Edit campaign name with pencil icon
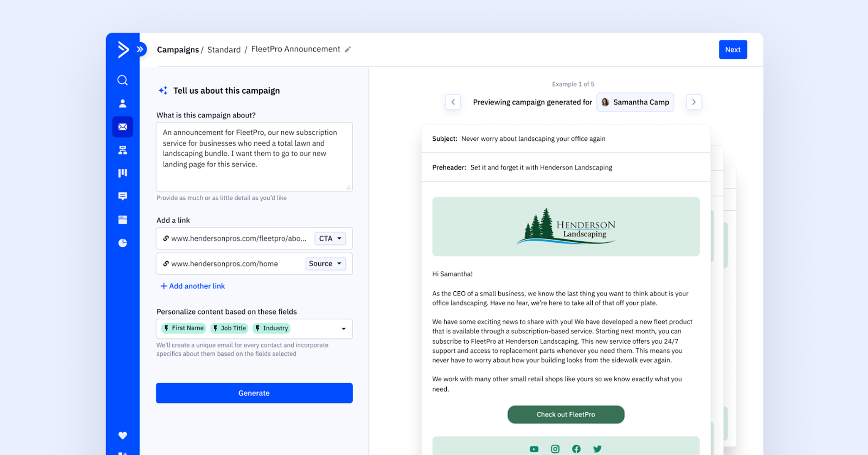Viewport: 868px width, 455px height. pyautogui.click(x=348, y=50)
